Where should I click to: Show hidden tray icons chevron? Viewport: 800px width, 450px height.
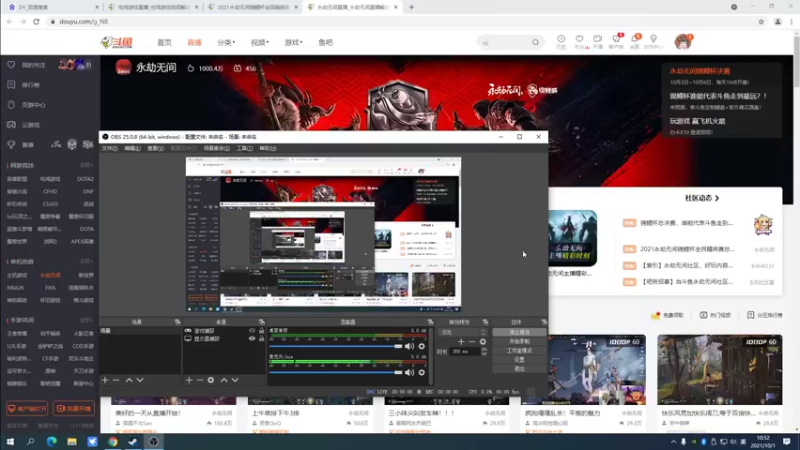[x=673, y=442]
